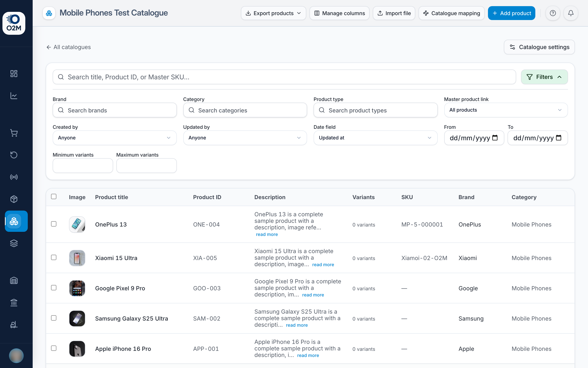The width and height of the screenshot is (588, 368).
Task: Open the Google Pixel 9 Pro thumbnail
Action: pyautogui.click(x=77, y=288)
